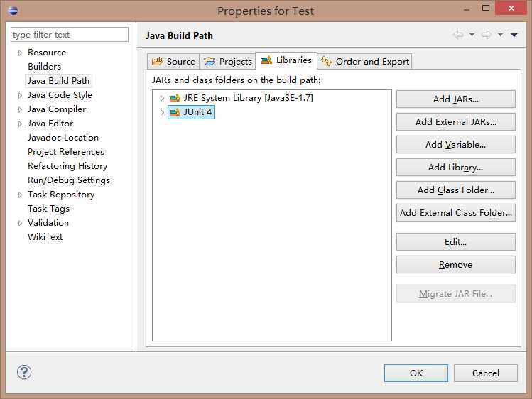Select Project References tree item
Screen dimensions: 532x399
[x=66, y=152]
